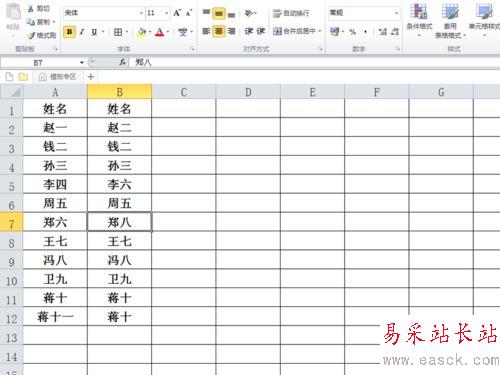Expand the Name Box dropdown arrow
500x375 pixels.
82,62
